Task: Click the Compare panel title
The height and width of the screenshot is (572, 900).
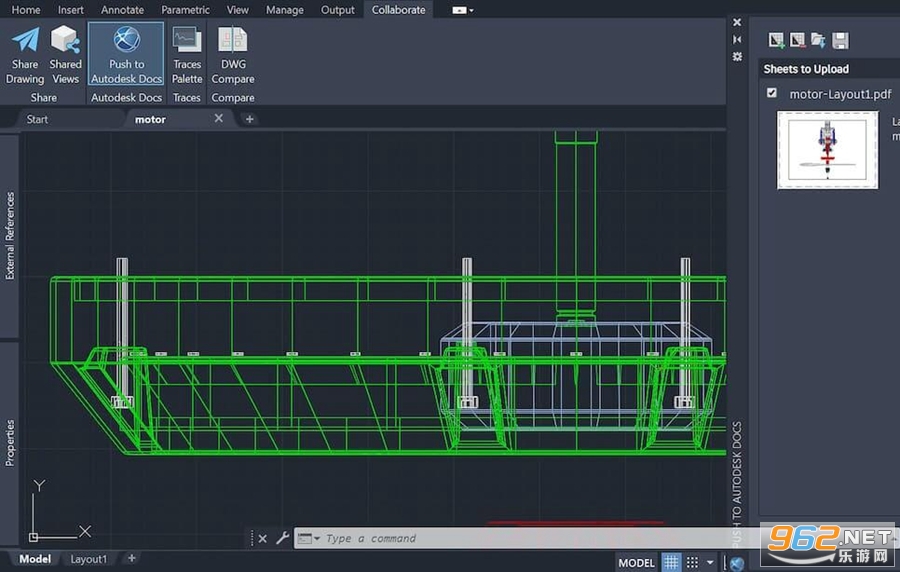Action: pos(232,98)
